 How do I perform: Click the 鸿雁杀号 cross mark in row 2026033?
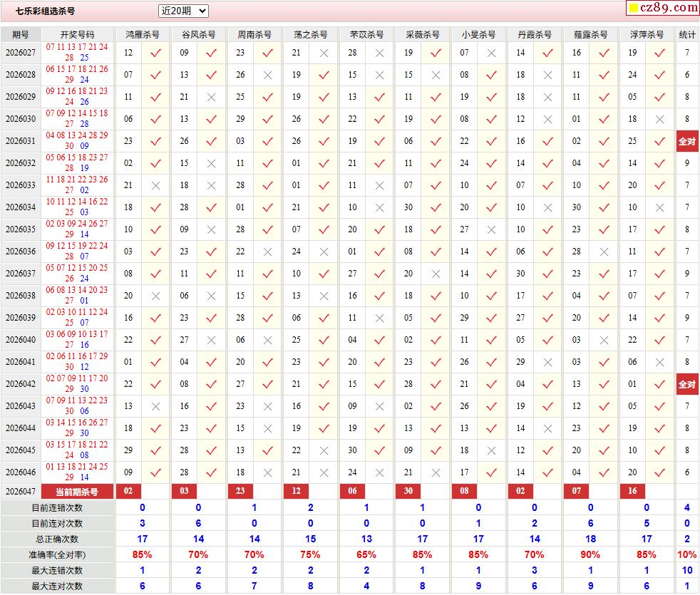[x=155, y=185]
